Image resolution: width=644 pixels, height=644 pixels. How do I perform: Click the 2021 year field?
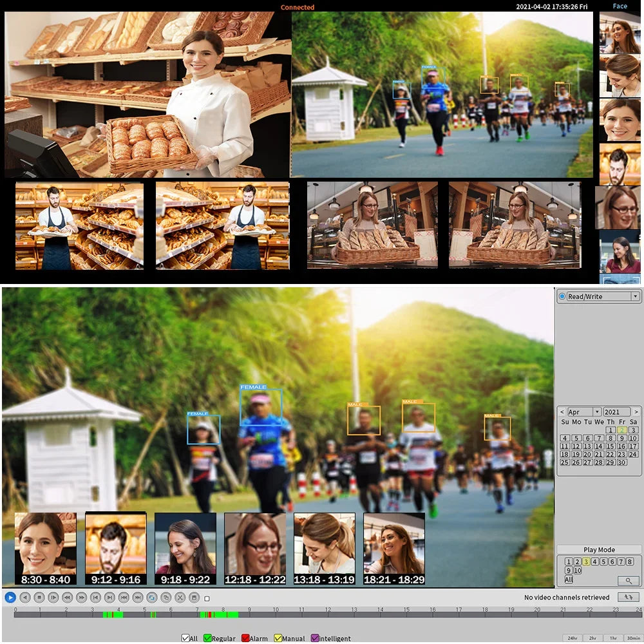point(616,412)
